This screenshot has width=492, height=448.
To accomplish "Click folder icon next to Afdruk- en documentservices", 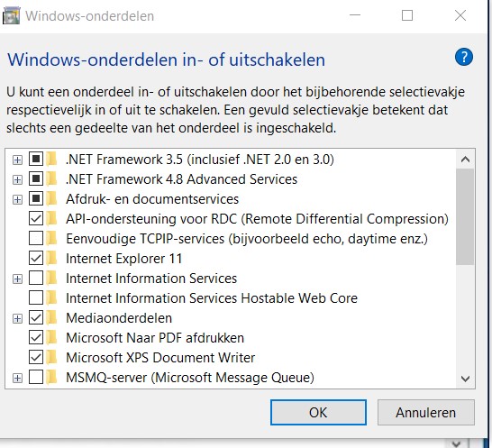I will [51, 198].
